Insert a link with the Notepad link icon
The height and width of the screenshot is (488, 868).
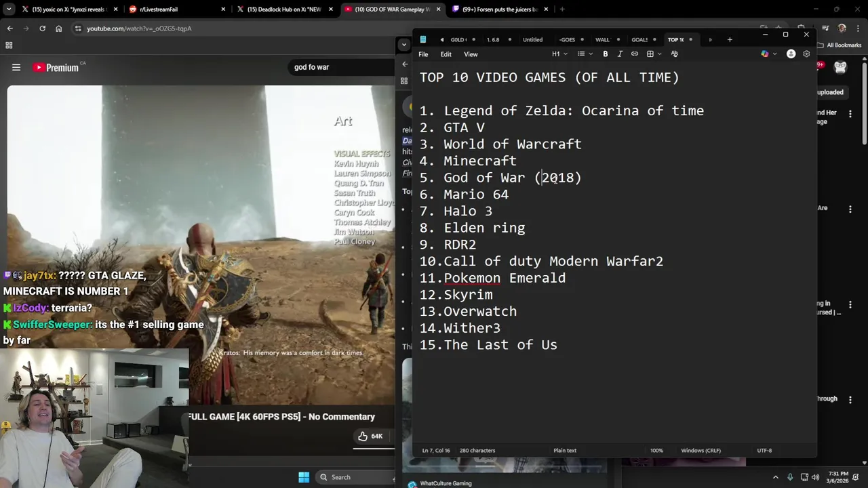pyautogui.click(x=635, y=54)
